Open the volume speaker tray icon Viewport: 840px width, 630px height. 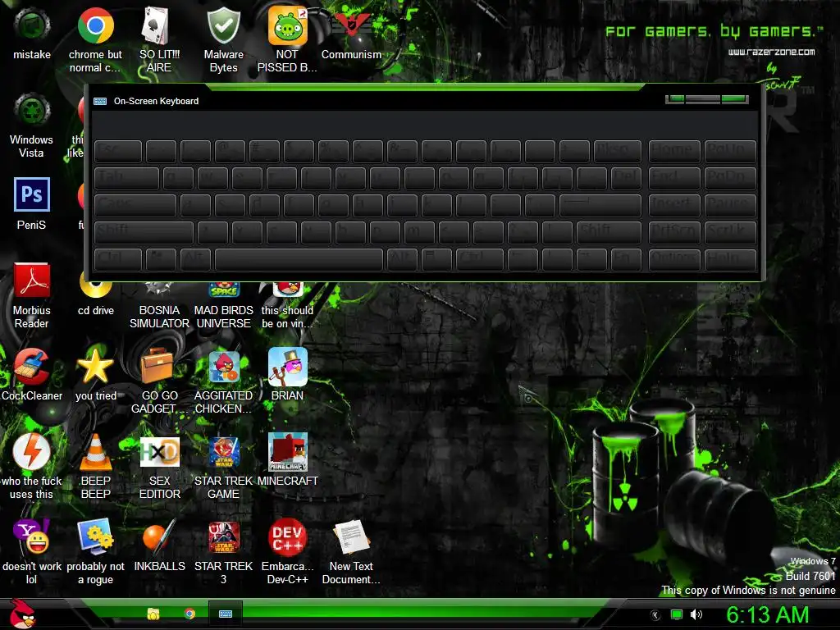click(696, 614)
